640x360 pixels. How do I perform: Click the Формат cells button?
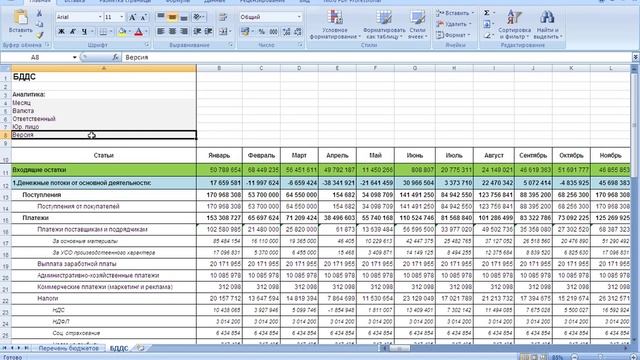[453, 35]
